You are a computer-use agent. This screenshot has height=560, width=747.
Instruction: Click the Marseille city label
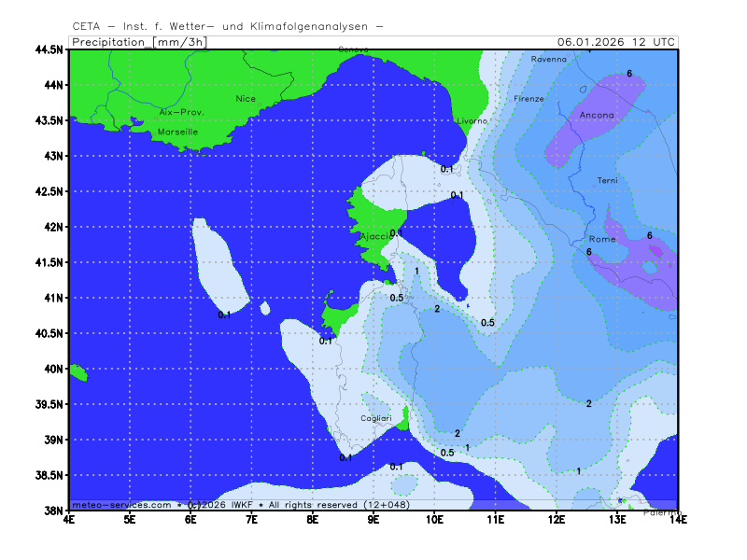pos(177,132)
